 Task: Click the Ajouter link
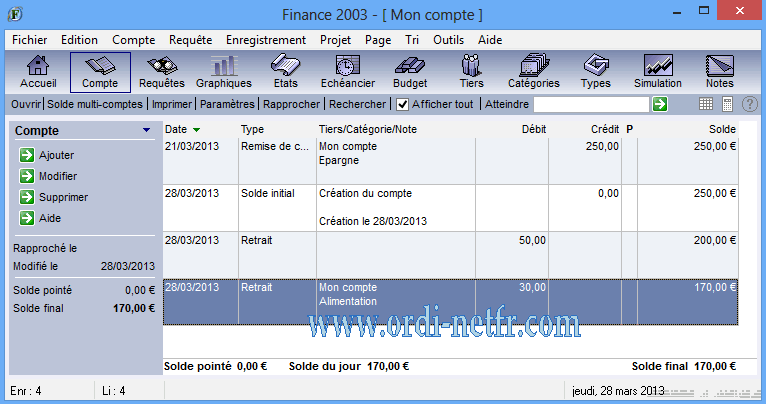pos(57,155)
